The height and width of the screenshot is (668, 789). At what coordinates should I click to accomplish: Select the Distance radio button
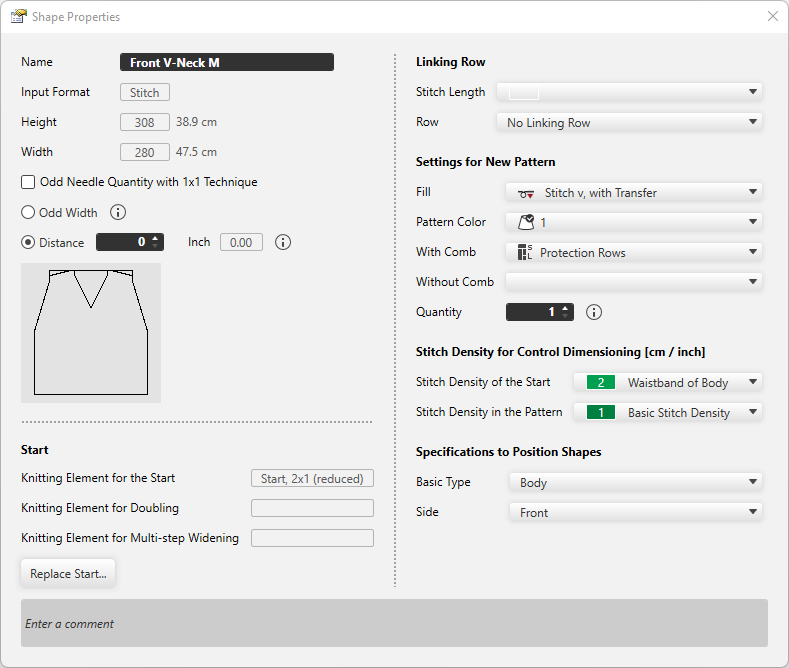[28, 242]
